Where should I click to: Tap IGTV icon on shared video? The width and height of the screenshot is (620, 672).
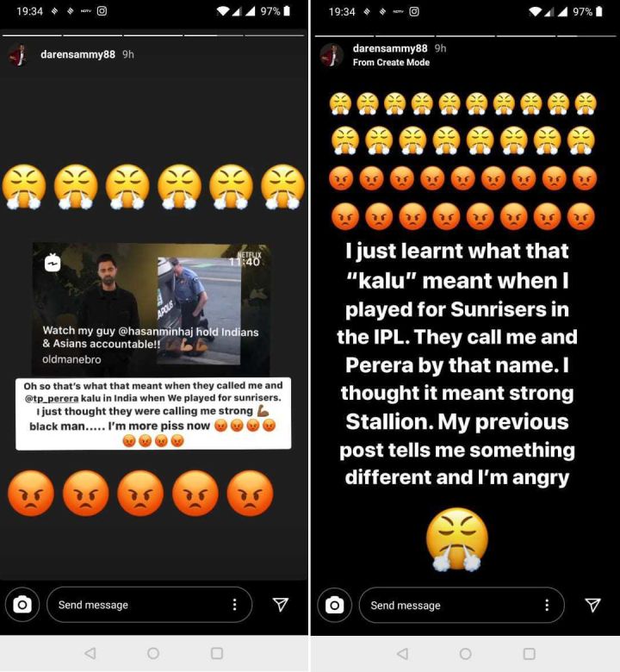pyautogui.click(x=53, y=262)
